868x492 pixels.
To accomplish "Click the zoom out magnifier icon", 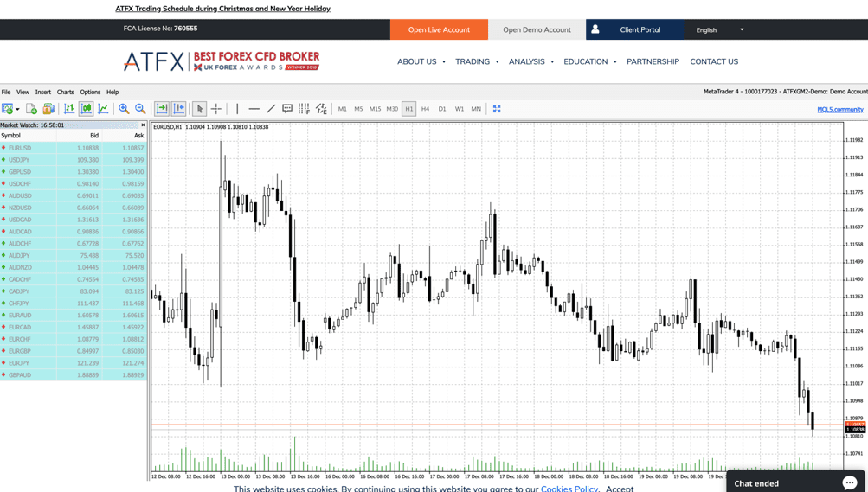I will (x=140, y=109).
